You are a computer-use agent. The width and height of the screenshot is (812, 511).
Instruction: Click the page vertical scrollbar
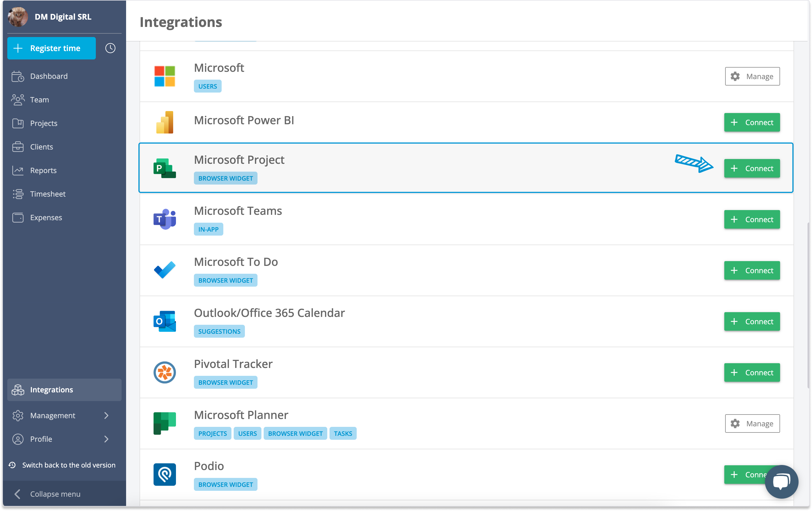(808, 305)
